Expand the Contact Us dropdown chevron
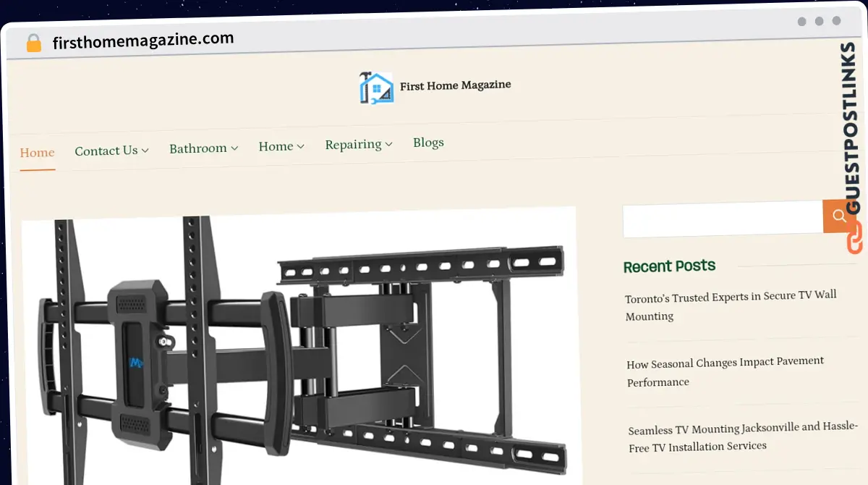 pos(145,151)
